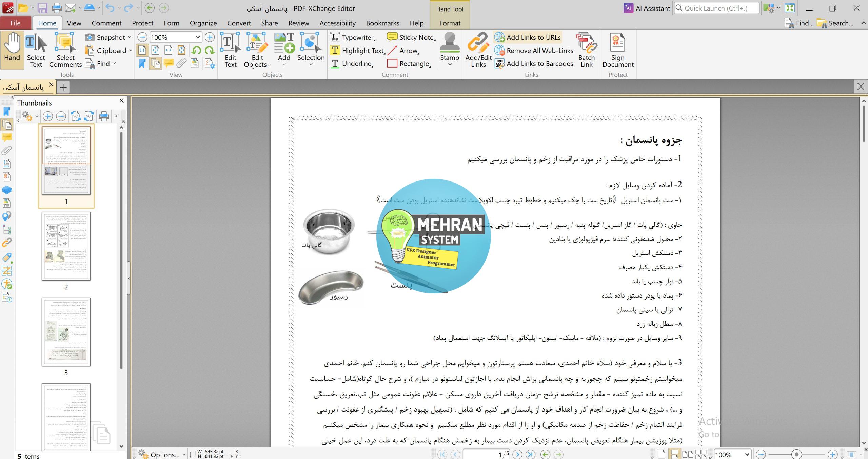Enable two pages continuous layout
This screenshot has width=868, height=459.
click(x=701, y=454)
